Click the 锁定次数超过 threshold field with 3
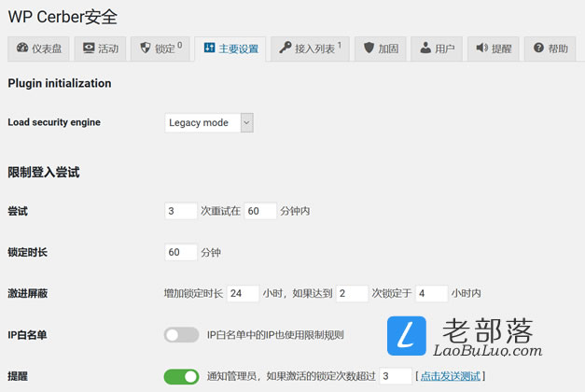585x392 pixels. pyautogui.click(x=396, y=376)
